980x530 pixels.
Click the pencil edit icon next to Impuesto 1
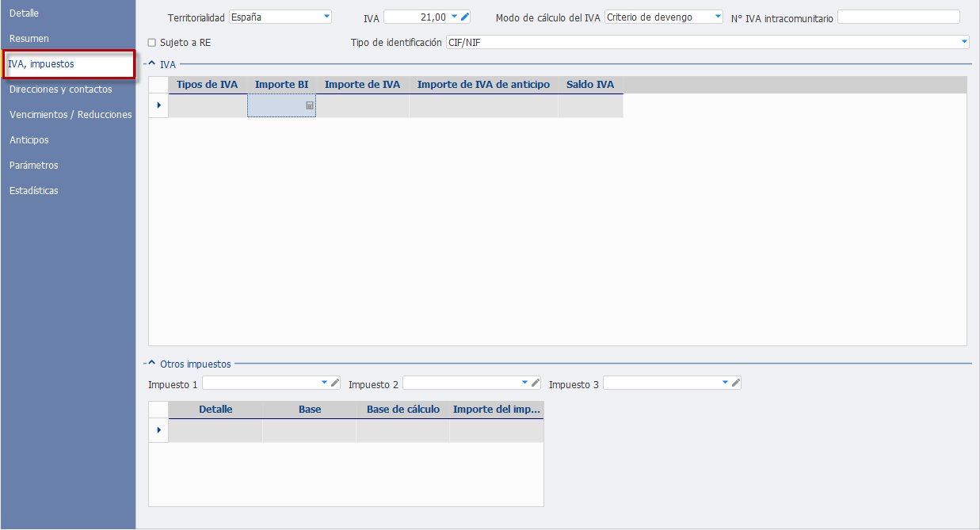coord(335,383)
